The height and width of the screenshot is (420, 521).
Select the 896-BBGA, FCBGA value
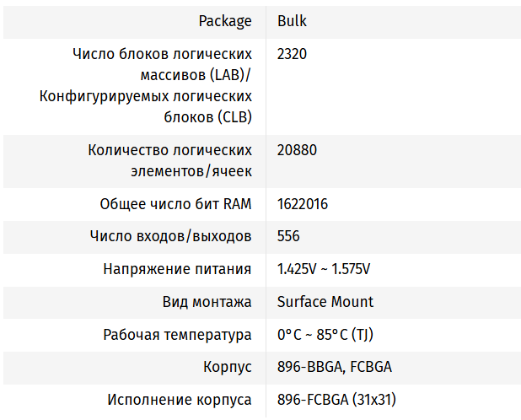coord(335,368)
